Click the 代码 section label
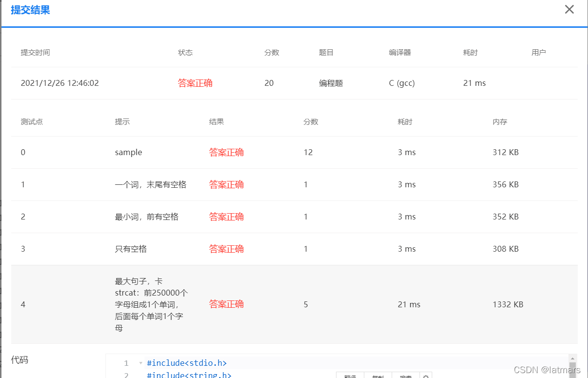The image size is (588, 378). (20, 360)
